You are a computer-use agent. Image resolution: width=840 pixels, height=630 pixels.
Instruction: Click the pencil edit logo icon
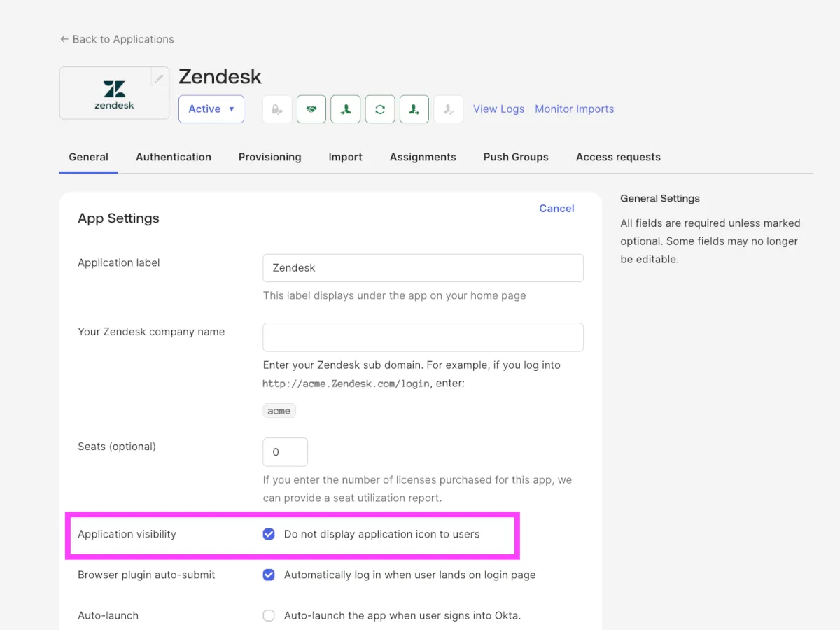(x=160, y=78)
